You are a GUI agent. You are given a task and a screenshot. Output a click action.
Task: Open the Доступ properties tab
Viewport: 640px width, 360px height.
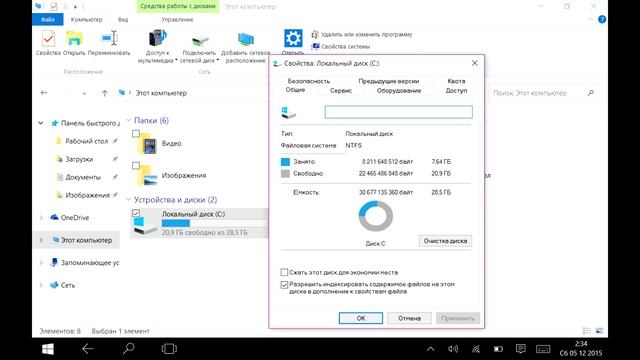point(456,91)
